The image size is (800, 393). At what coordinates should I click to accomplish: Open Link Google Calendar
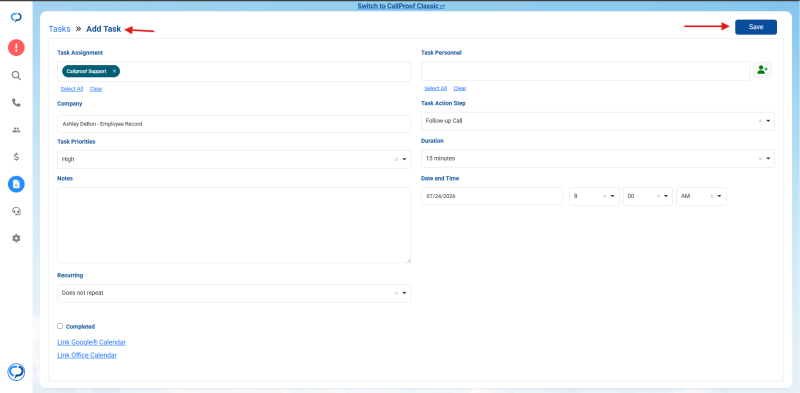tap(91, 342)
